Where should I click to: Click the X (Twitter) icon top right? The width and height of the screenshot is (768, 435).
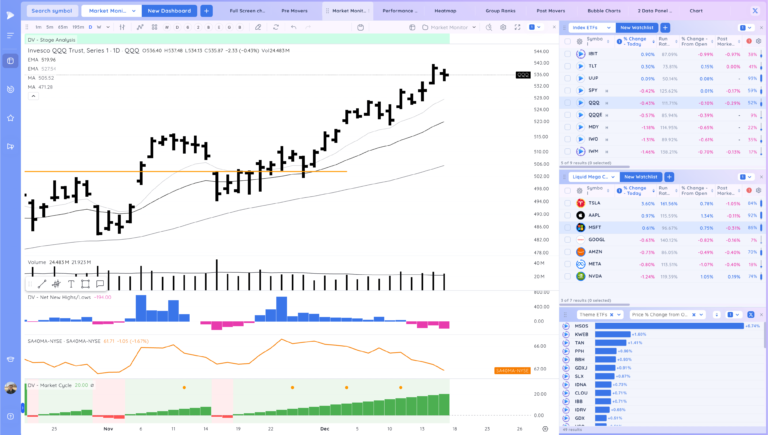(753, 10)
